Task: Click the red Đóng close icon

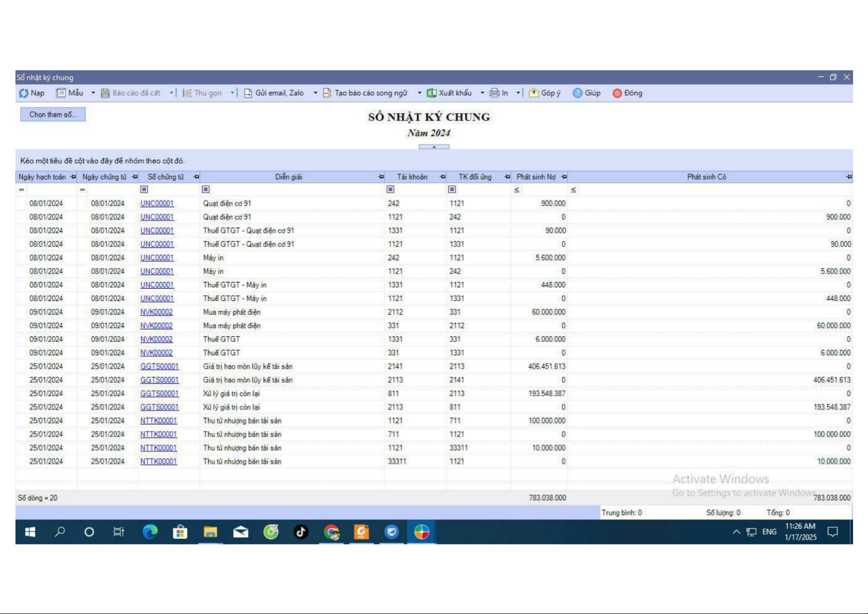Action: [x=617, y=93]
